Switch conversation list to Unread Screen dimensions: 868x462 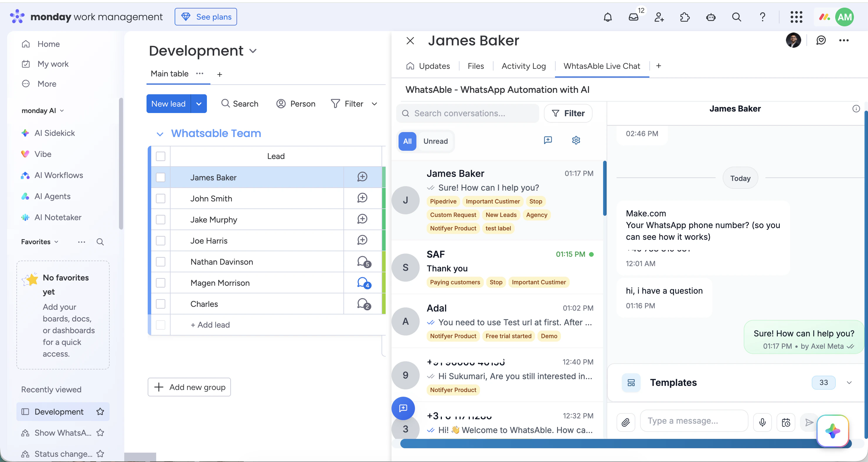435,141
